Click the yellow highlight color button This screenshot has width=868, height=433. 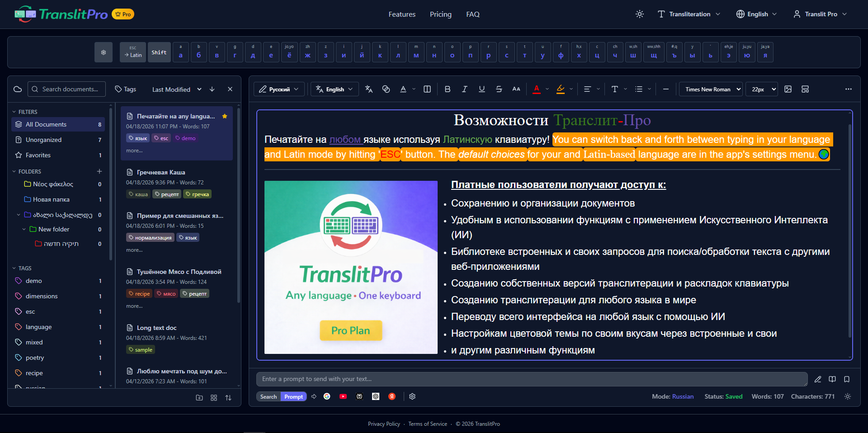point(561,89)
